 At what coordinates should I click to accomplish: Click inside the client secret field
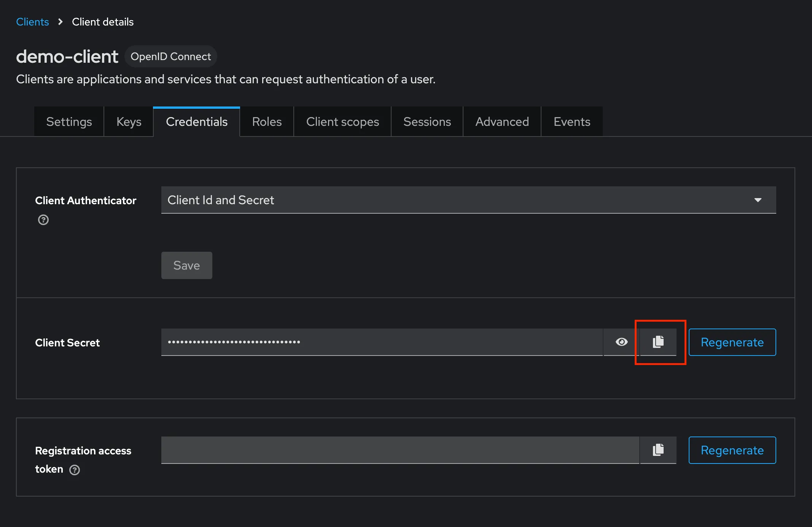point(381,342)
